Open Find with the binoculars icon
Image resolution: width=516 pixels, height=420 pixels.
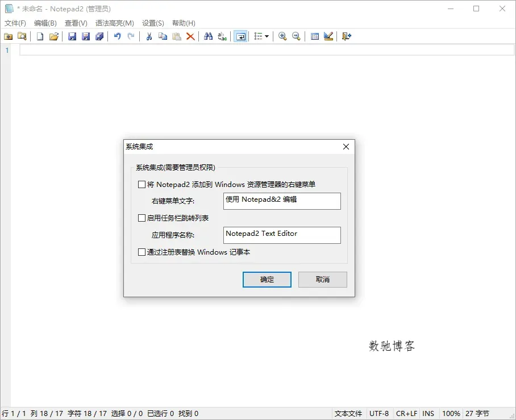(209, 36)
